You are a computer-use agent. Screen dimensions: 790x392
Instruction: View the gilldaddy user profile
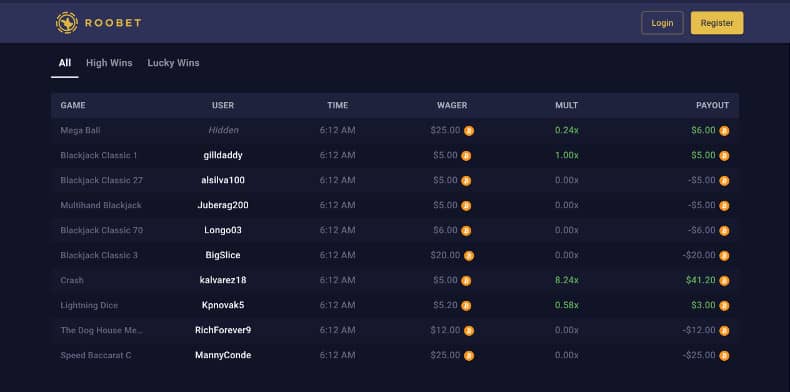click(x=223, y=155)
